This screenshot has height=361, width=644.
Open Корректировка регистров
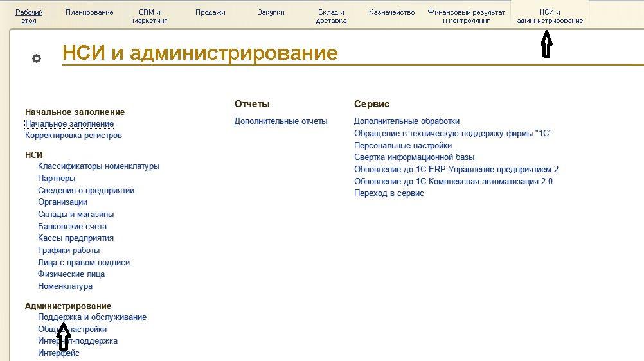point(73,136)
